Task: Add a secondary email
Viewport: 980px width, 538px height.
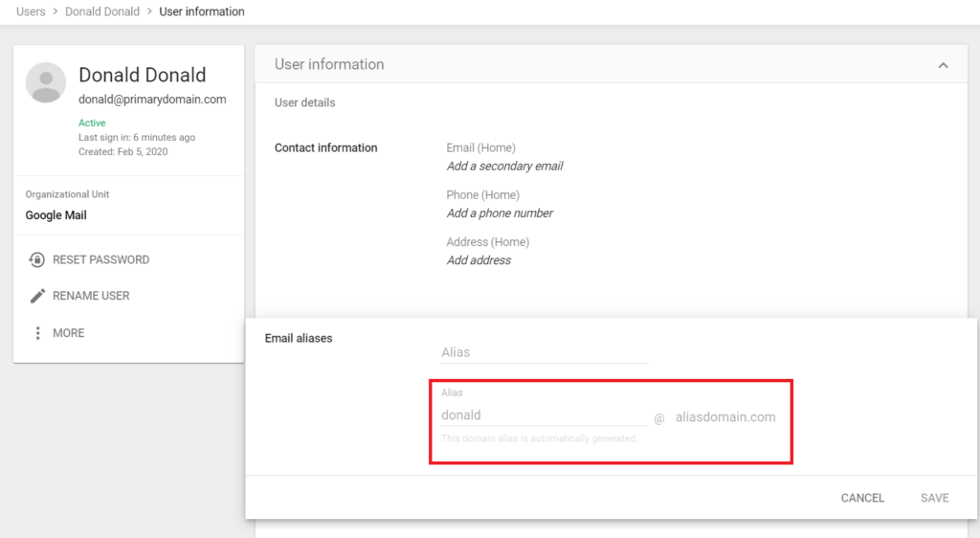Action: [x=504, y=167]
